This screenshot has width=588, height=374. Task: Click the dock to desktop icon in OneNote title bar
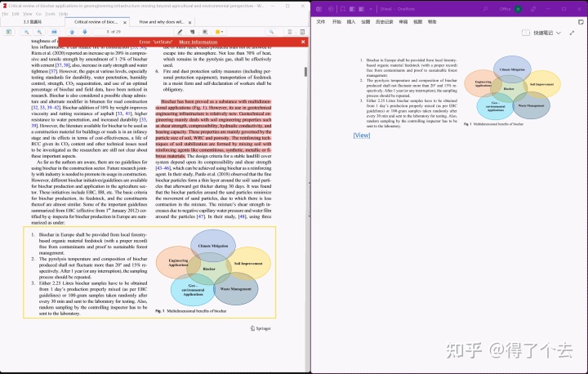pyautogui.click(x=343, y=9)
